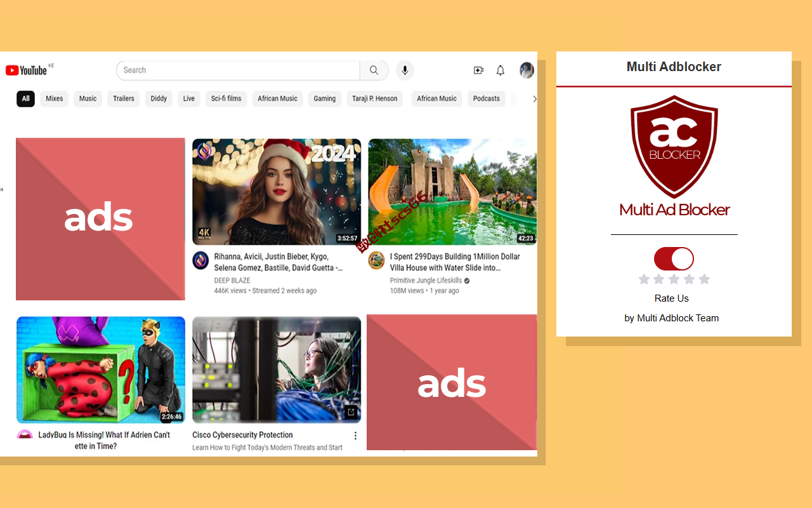The width and height of the screenshot is (812, 508).
Task: Select the Diddy filter chip
Action: coord(159,98)
